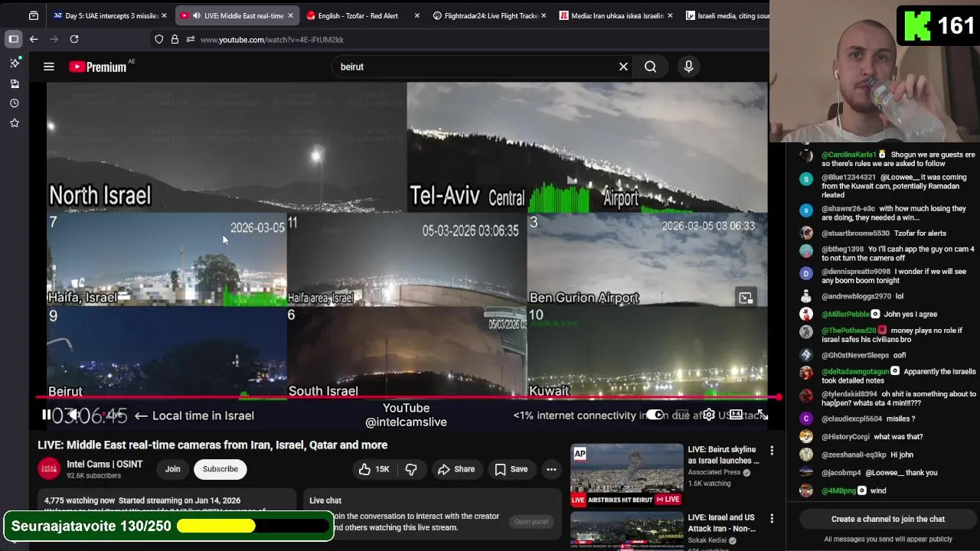Toggle the browser sidebar panel
The height and width of the screenshot is (551, 980).
pyautogui.click(x=14, y=39)
